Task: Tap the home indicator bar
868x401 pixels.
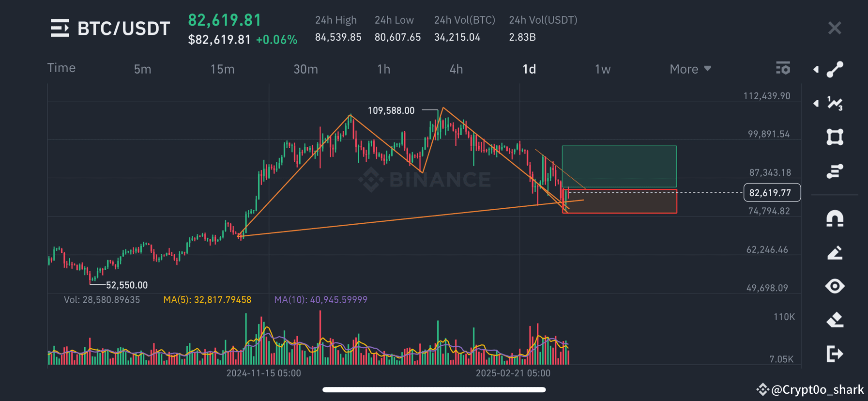Action: click(434, 389)
